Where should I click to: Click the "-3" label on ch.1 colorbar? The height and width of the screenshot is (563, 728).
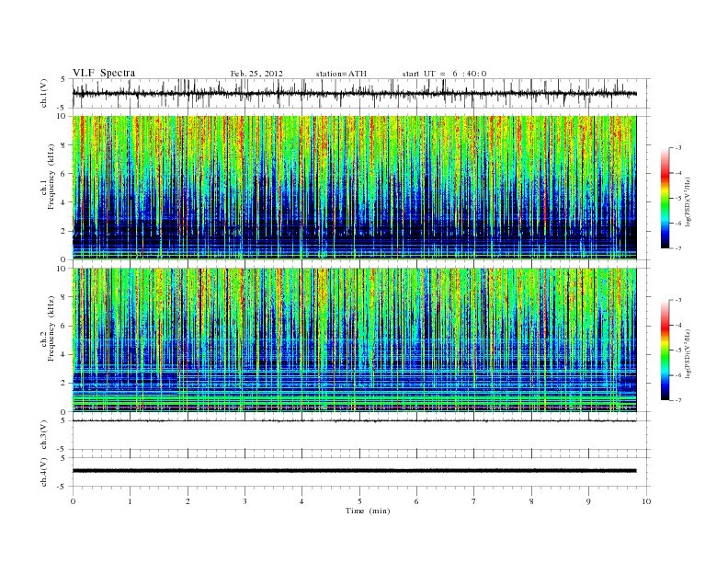point(677,148)
